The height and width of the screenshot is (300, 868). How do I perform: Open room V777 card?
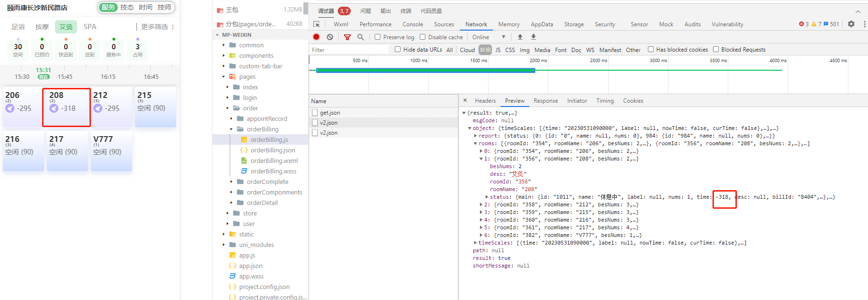click(111, 151)
